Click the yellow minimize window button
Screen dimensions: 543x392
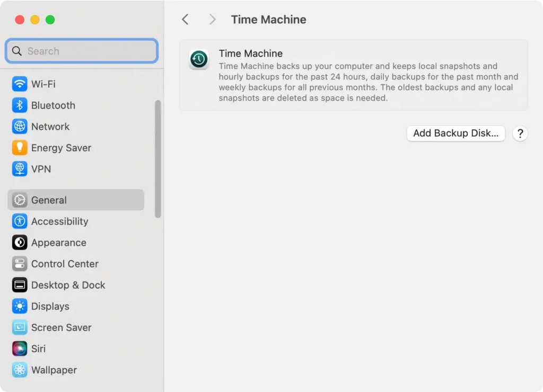pos(35,20)
